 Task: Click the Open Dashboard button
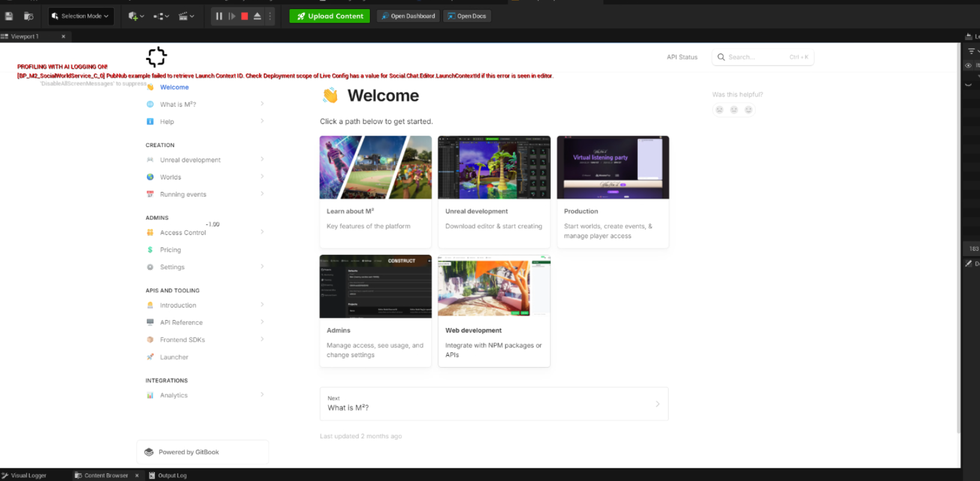point(408,16)
